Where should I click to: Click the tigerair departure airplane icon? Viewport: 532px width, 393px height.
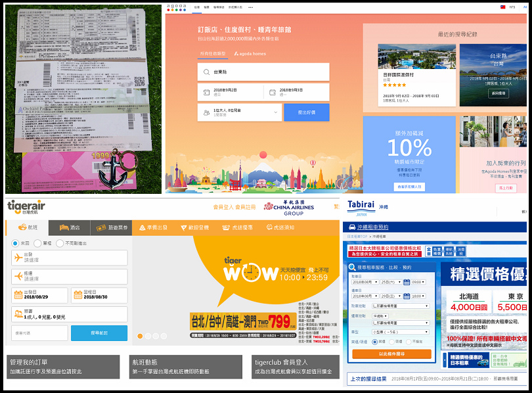[18, 258]
